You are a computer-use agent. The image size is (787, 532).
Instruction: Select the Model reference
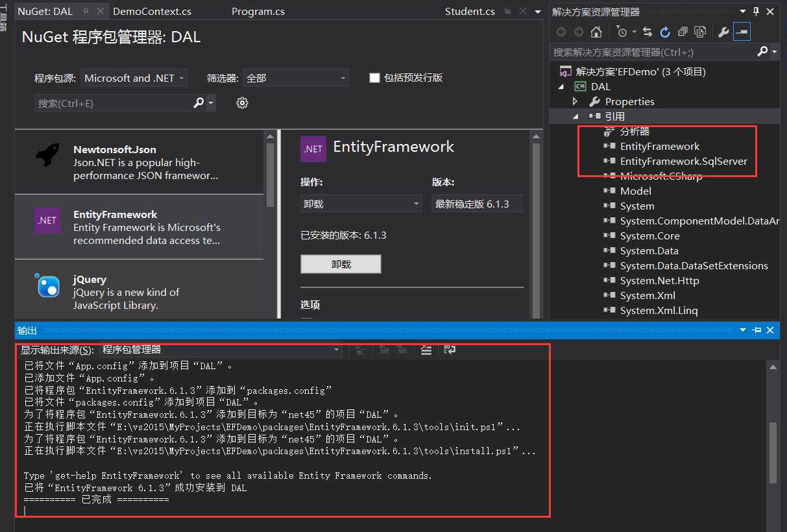[x=635, y=191]
